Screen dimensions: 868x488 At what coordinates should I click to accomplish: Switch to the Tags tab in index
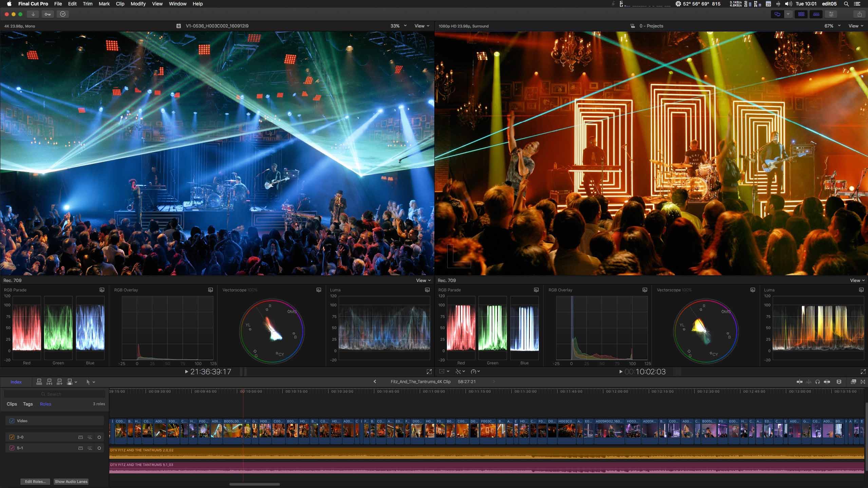click(28, 404)
